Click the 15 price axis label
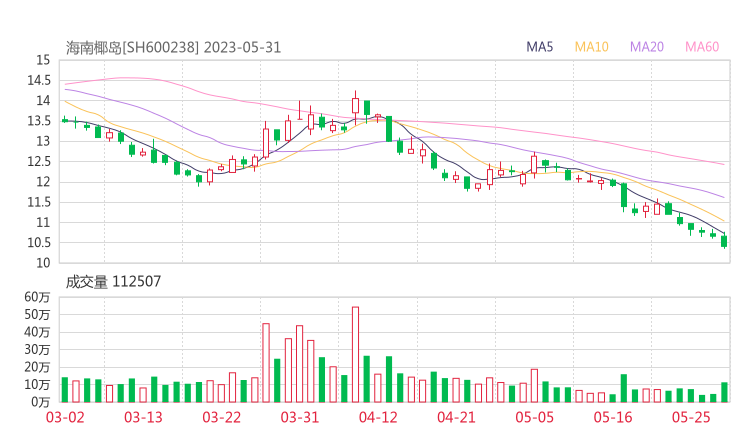Viewport: 740px width, 440px height. (43, 60)
